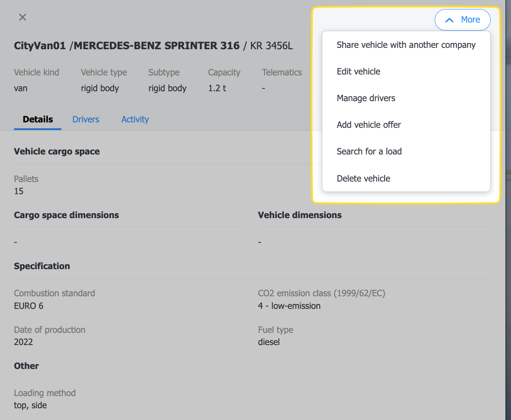Open Manage drivers option

(366, 98)
